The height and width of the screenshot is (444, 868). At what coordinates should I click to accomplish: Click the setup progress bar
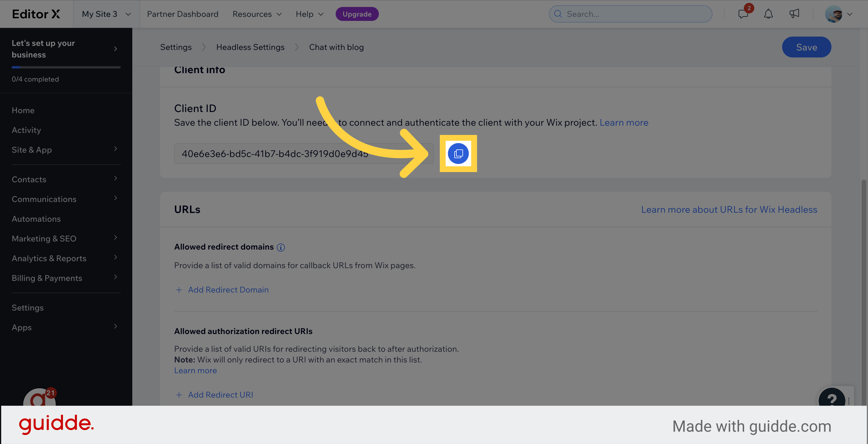(66, 67)
